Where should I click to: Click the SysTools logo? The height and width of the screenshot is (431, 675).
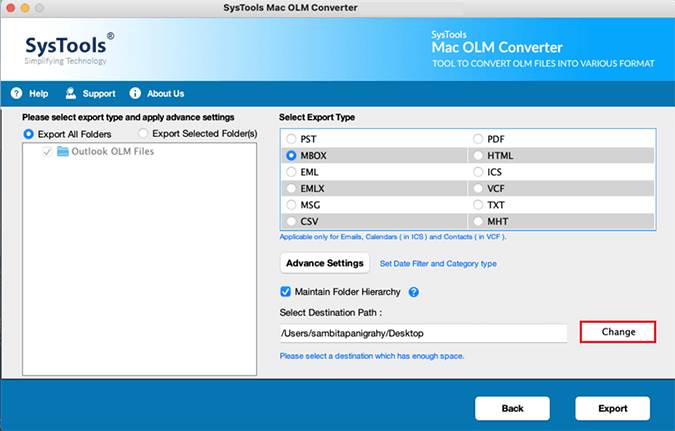69,49
